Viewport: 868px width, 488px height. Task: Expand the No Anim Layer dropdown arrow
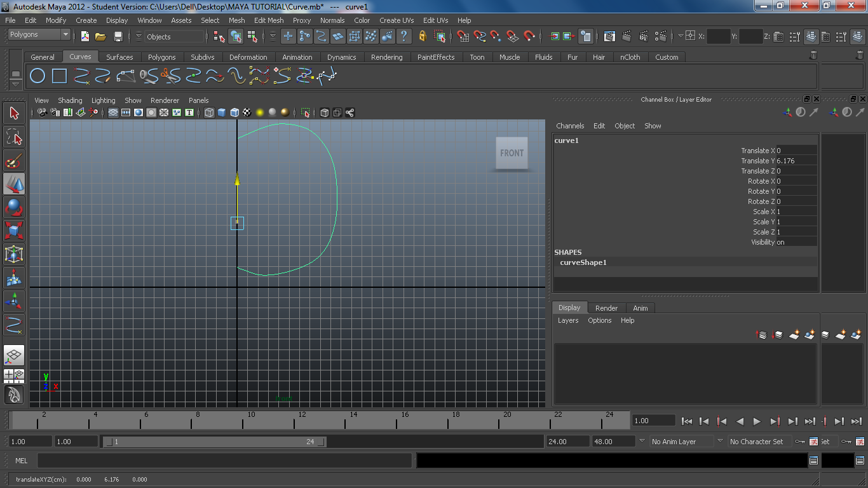click(x=642, y=441)
